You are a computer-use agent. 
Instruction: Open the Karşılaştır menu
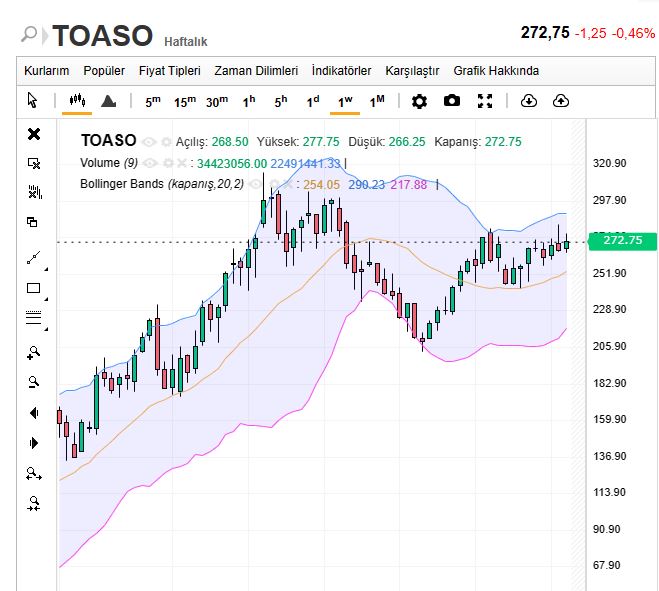point(412,71)
